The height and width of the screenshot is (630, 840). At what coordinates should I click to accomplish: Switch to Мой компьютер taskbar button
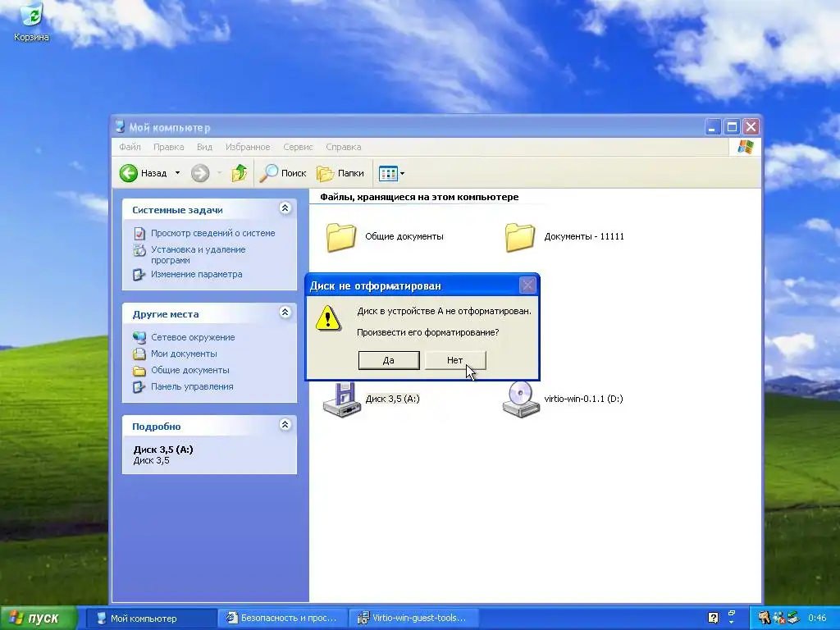pos(152,619)
